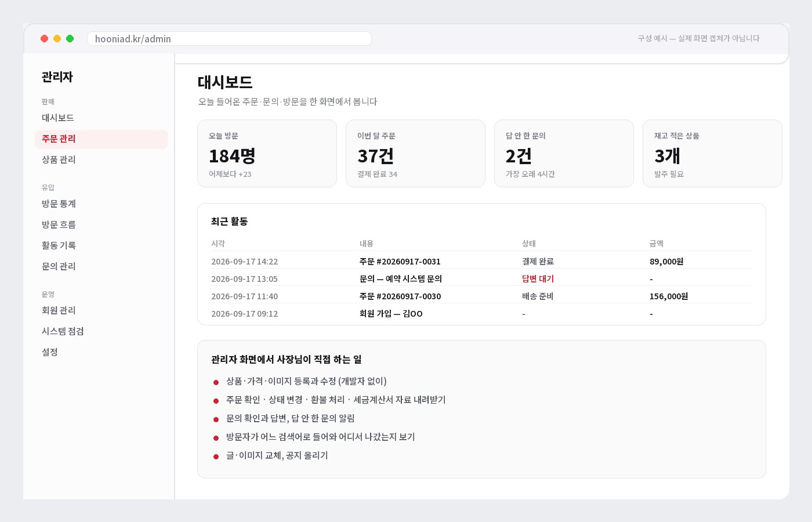Click the bullet about 세금계산서 자료 내려받기
The height and width of the screenshot is (522, 812).
336,400
